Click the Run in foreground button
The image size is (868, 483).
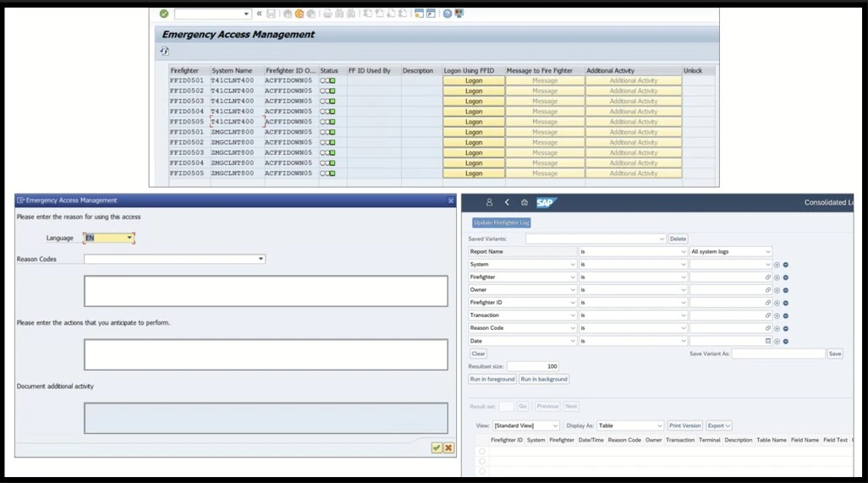(x=492, y=379)
